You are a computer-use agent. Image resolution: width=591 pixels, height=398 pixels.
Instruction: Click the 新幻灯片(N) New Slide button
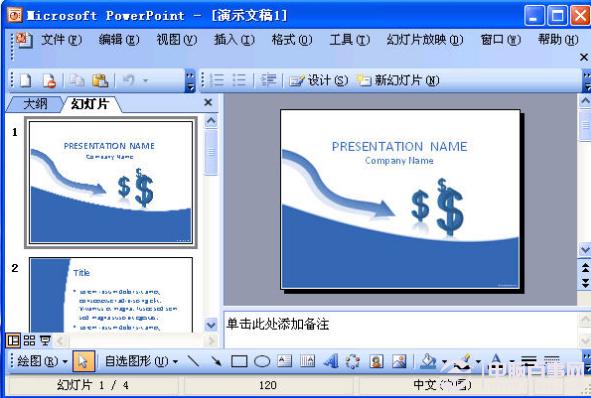pos(398,80)
